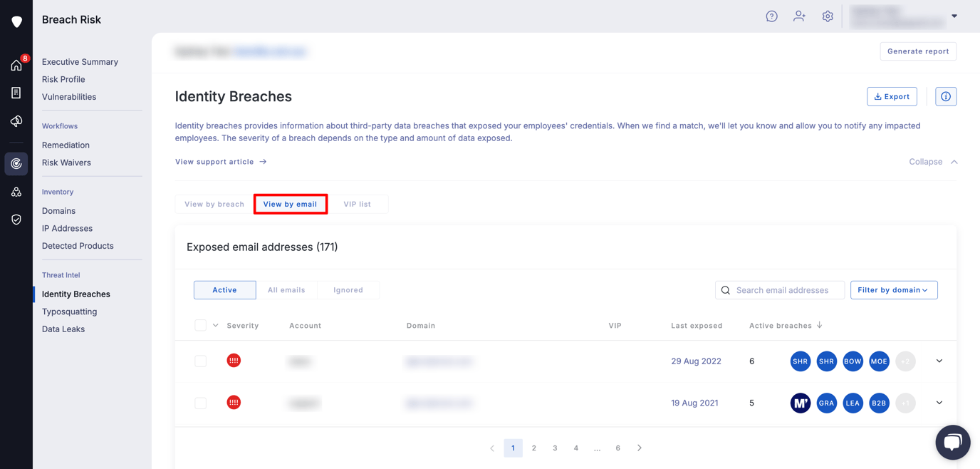Open the Filter by domain dropdown
This screenshot has width=980, height=469.
click(x=894, y=290)
